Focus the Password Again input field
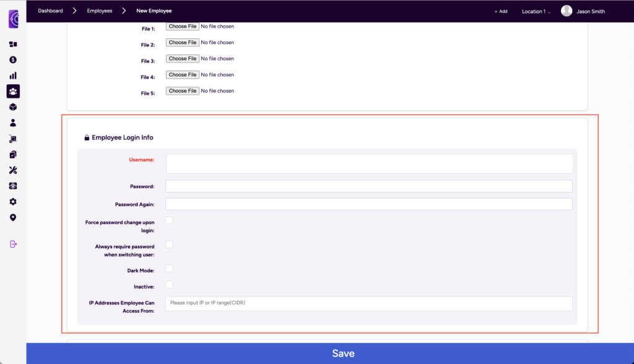Viewport: 634px width, 364px height. [369, 204]
